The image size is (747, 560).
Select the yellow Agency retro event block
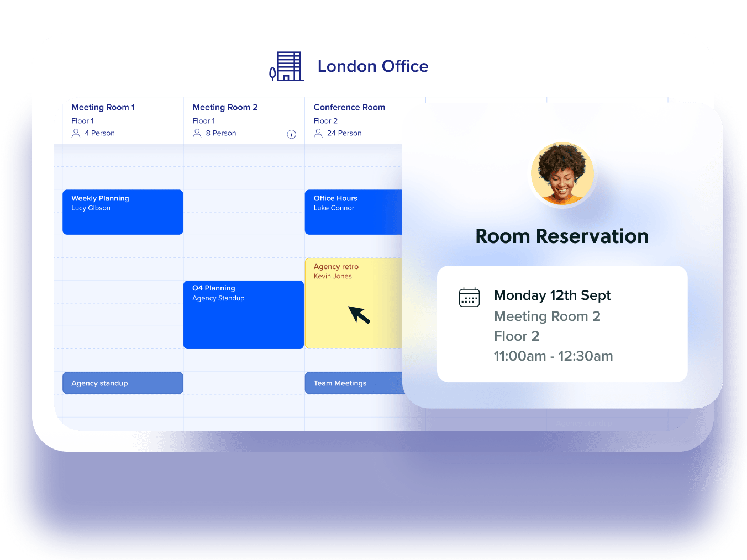[354, 303]
